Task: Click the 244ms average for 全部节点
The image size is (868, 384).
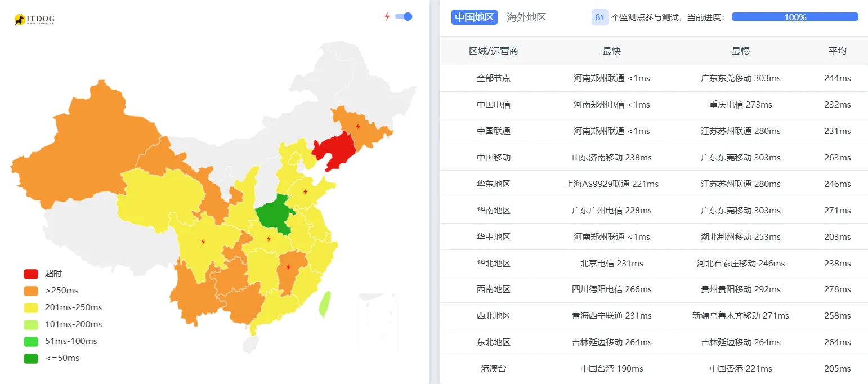Action: 838,78
